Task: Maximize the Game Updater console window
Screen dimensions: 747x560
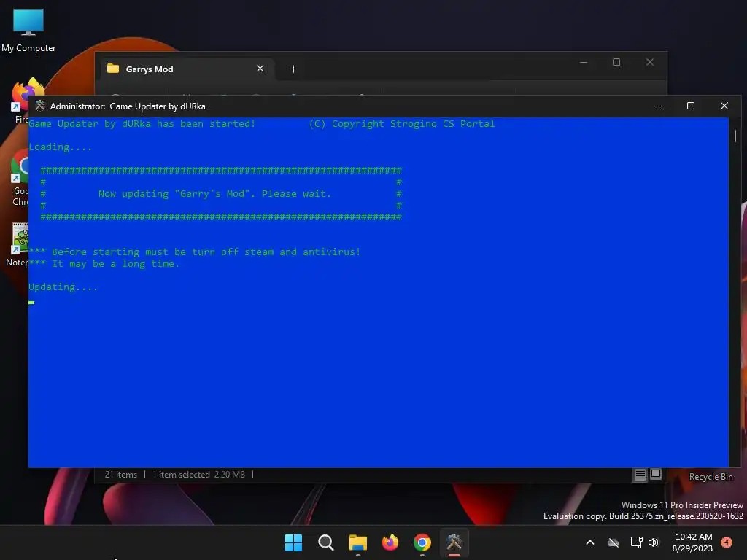Action: point(691,106)
